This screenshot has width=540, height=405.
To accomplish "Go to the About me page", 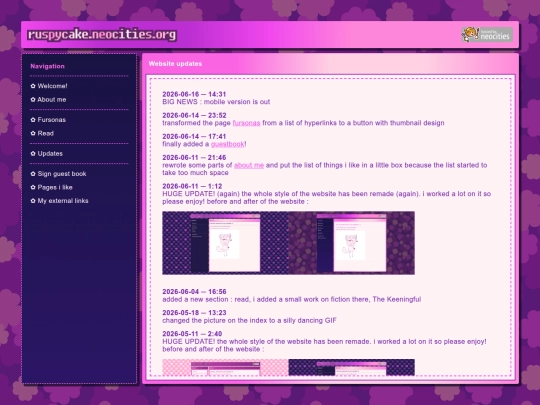I will 52,100.
